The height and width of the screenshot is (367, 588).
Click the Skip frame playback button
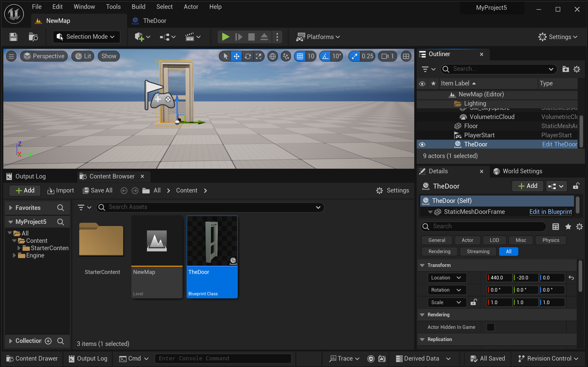click(239, 37)
